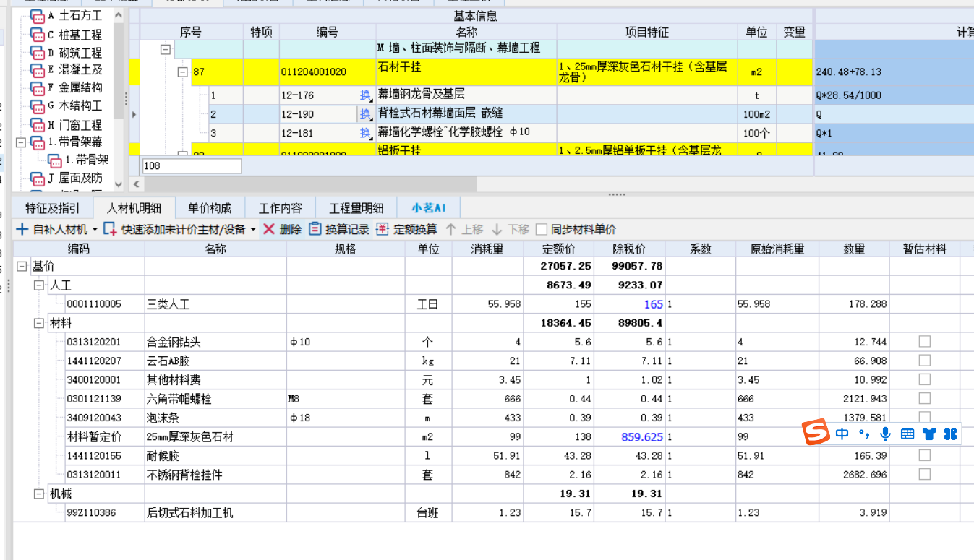This screenshot has height=560, width=974.
Task: Collapse the 1.带骨架幕 tree node
Action: point(20,142)
